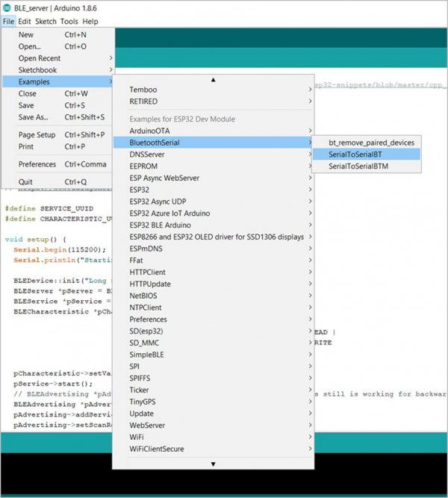Viewport: 448px width, 498px height.
Task: Open the WiFiClientSecure examples
Action: click(x=214, y=449)
